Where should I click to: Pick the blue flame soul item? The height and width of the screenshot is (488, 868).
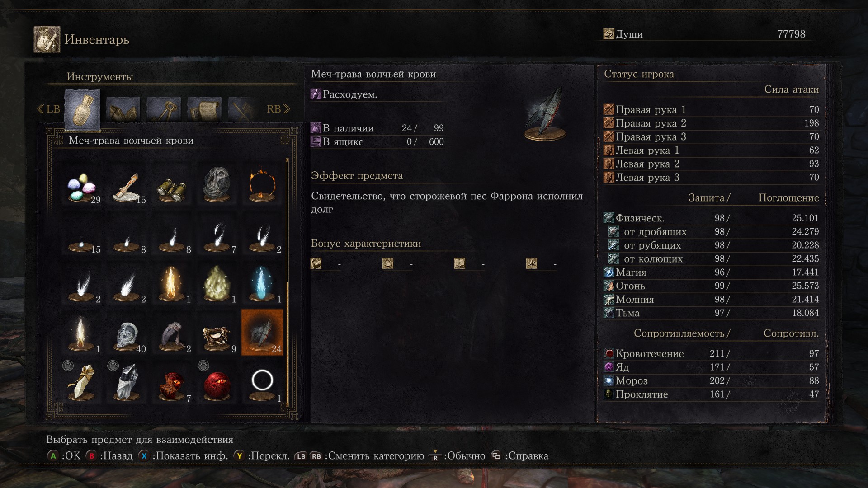262,286
